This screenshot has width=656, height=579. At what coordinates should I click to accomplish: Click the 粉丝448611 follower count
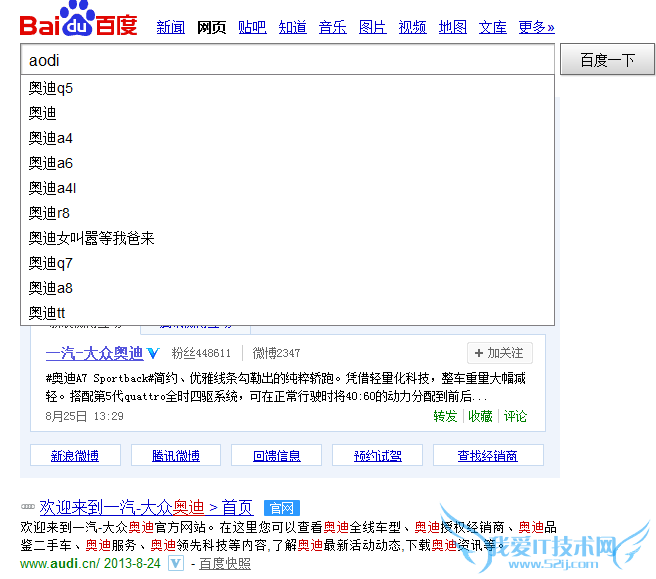pos(201,353)
